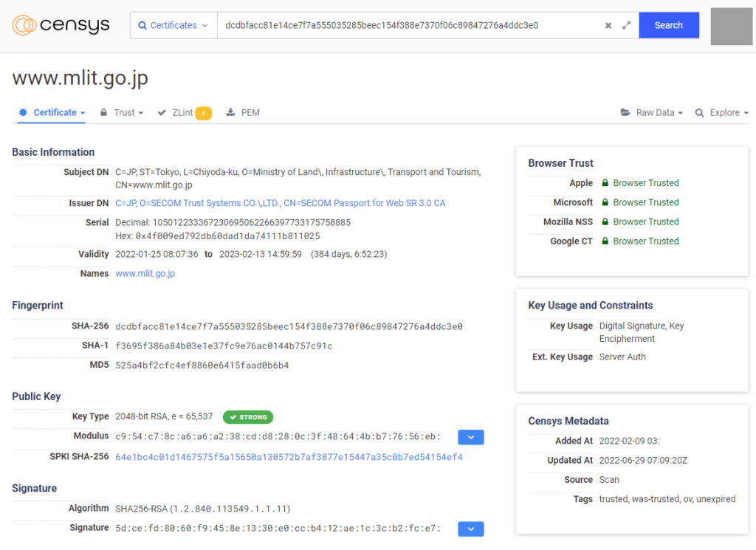Screen dimensions: 756x550
Task: Open the Raw Data dropdown
Action: point(652,112)
